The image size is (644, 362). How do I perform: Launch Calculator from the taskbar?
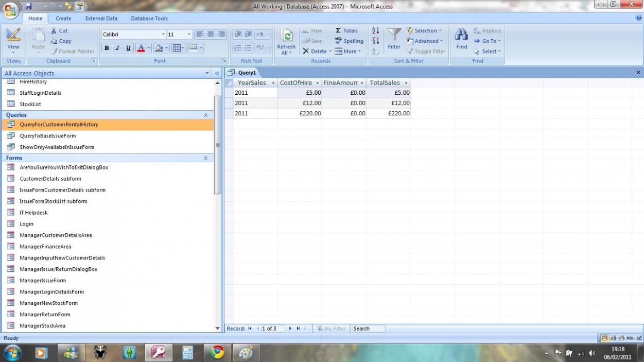pos(188,353)
